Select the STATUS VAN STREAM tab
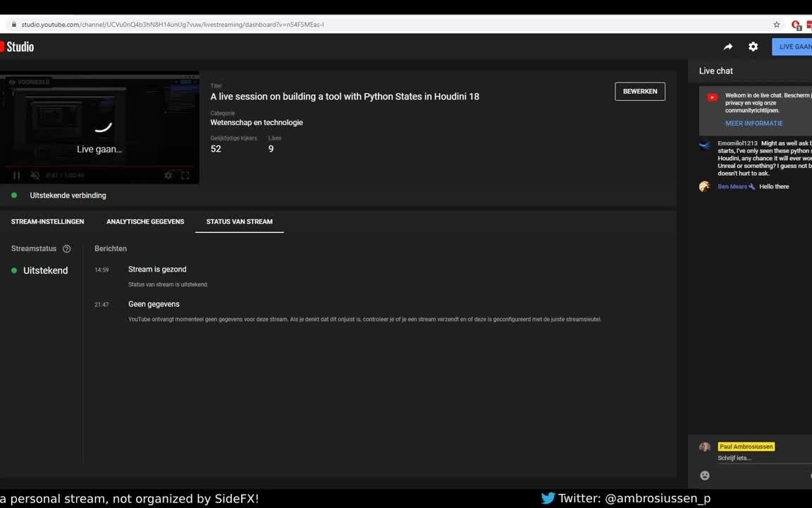Screen dimensions: 812x508 click(239, 222)
